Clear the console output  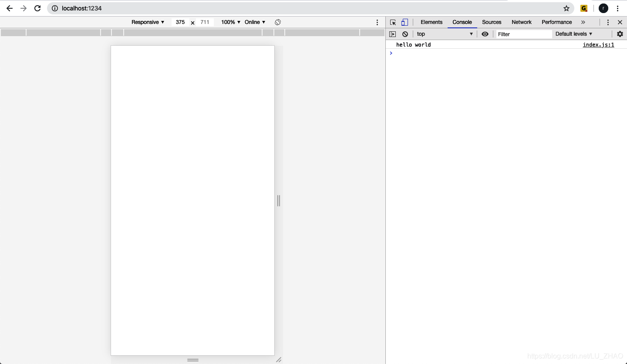click(x=405, y=34)
